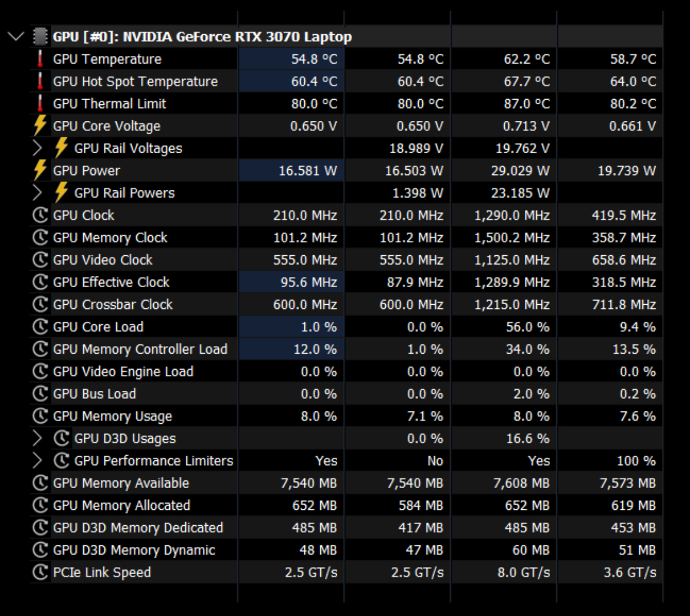
Task: Click the GPU chip icon in header row
Action: click(40, 37)
